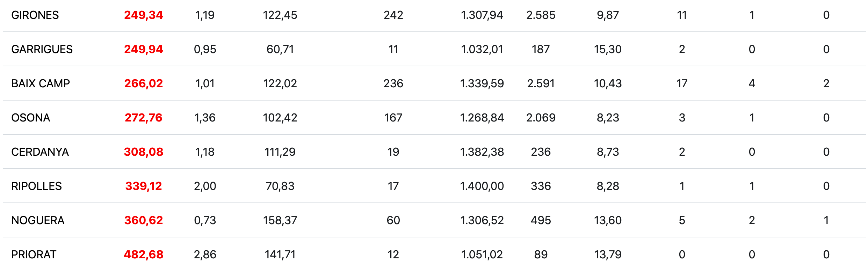Select the red 360,62 figure
Screen dimensions: 868x273
[143, 220]
